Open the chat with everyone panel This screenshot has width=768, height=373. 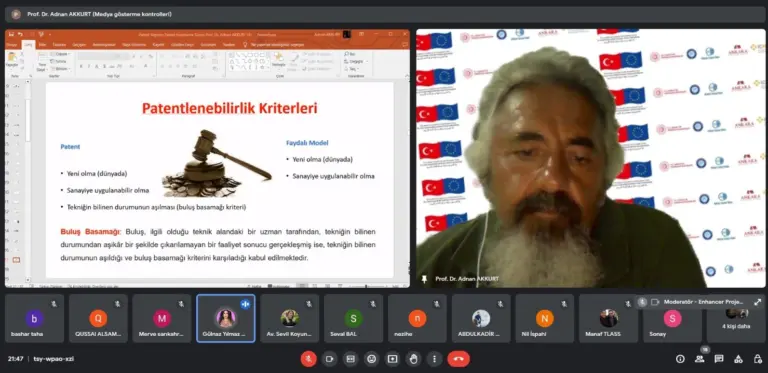tap(719, 359)
